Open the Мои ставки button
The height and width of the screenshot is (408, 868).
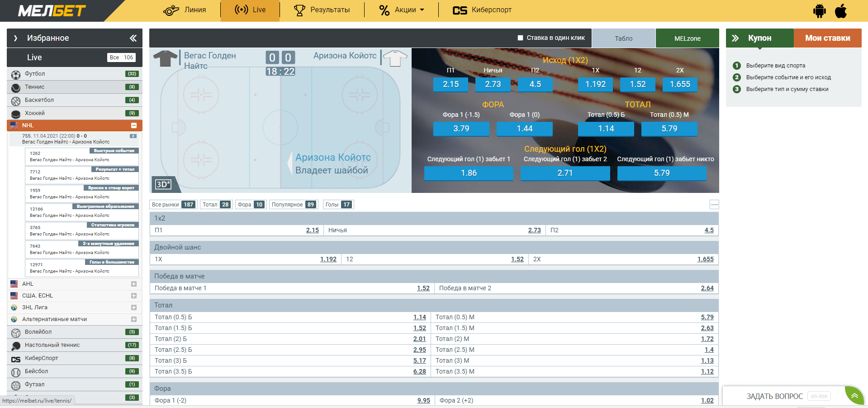(x=827, y=38)
